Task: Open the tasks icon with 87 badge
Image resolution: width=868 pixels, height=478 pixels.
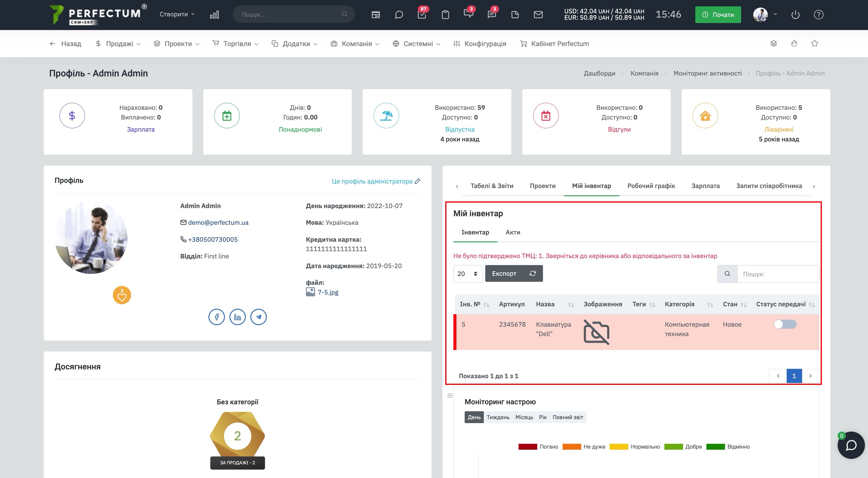Action: pyautogui.click(x=422, y=15)
